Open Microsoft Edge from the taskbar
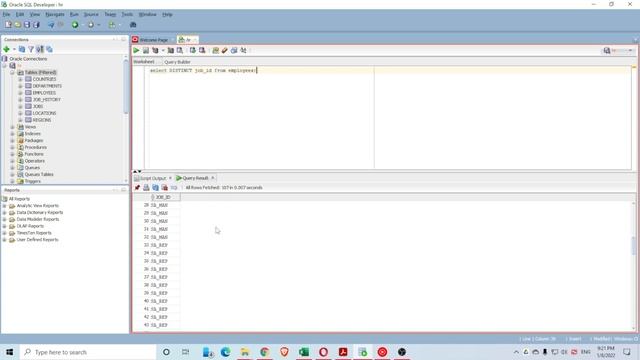Viewport: 640px width, 360px height. 225,352
